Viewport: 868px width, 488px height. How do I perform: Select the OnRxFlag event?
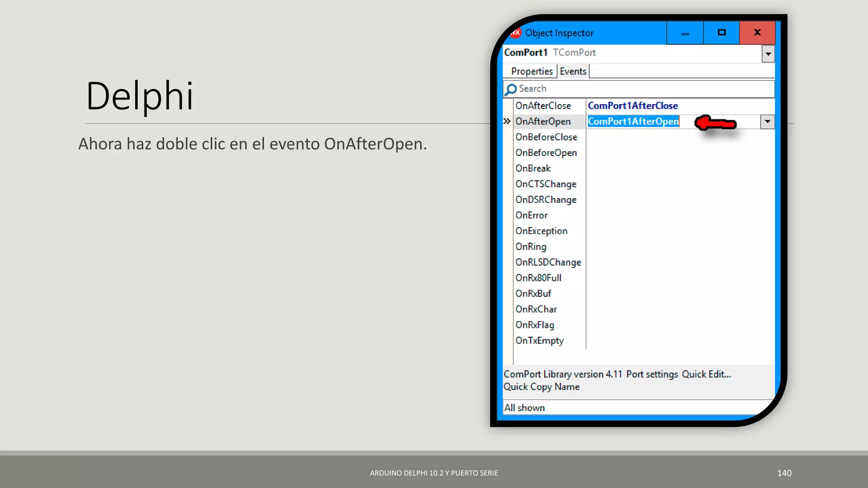click(534, 325)
